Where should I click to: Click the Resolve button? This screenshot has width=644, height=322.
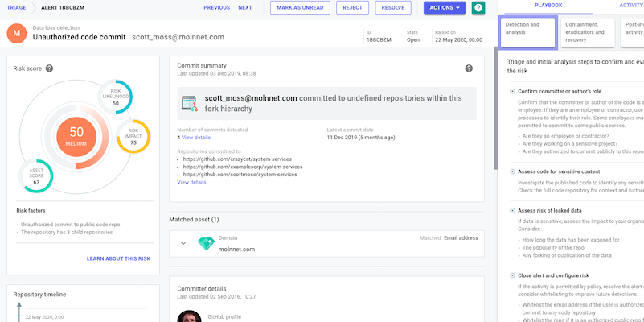[x=393, y=8]
